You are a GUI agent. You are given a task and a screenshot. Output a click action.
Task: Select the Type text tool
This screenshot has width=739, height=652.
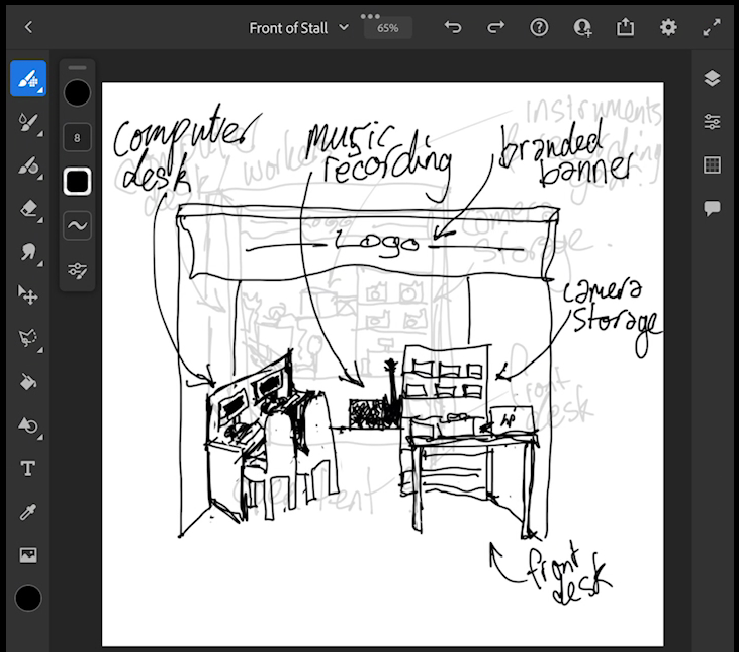[28, 468]
